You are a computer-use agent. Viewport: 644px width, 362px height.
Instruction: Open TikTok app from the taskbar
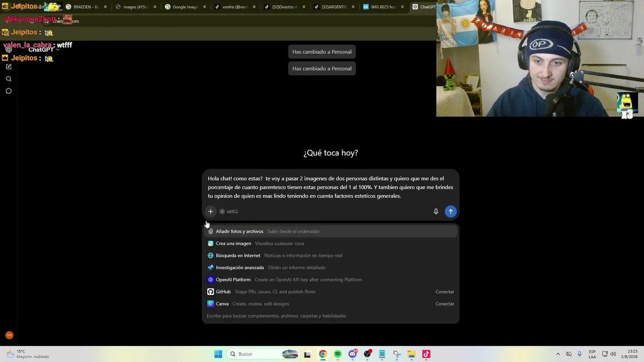(426, 354)
